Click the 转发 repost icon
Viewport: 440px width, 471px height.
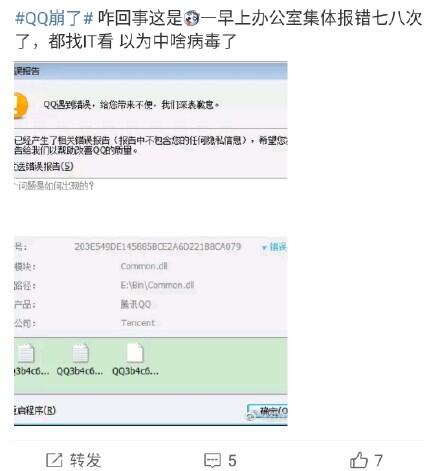(54, 460)
